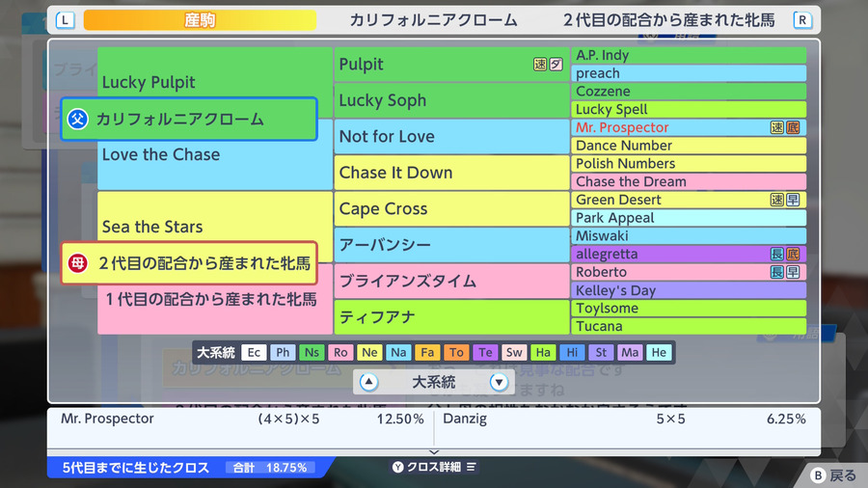This screenshot has width=868, height=488.
Task: Click the Ph lineage color swatch
Action: pos(283,352)
